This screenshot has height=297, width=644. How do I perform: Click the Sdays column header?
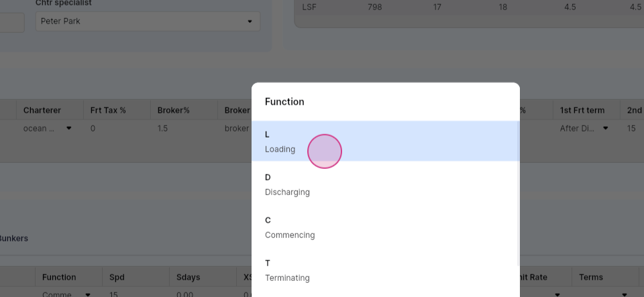188,278
